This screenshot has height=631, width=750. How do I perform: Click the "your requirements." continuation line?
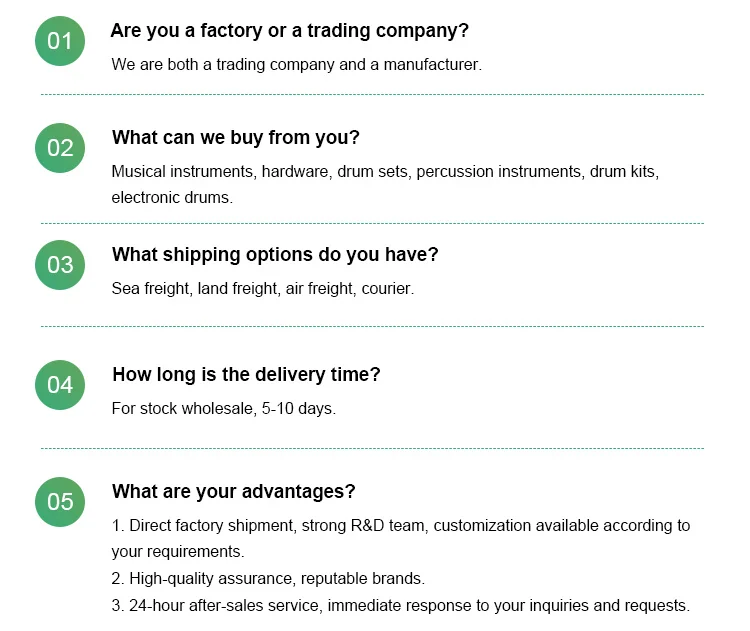tap(178, 552)
